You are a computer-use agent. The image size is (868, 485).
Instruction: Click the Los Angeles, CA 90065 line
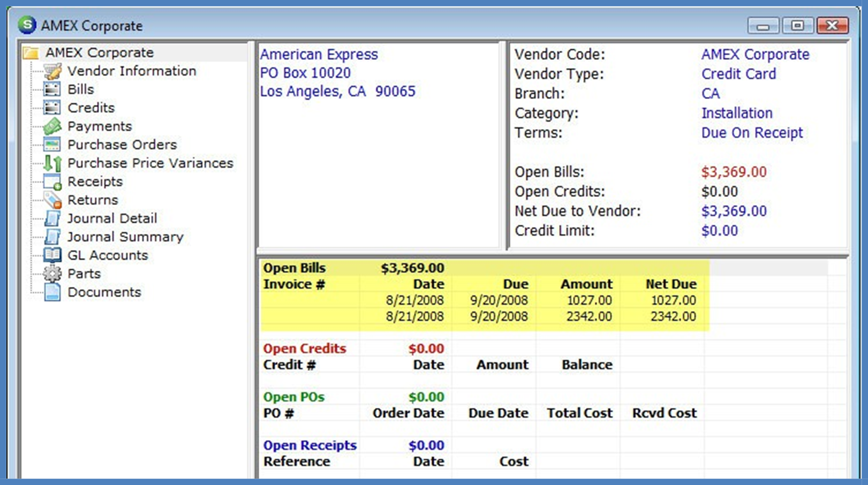pyautogui.click(x=338, y=91)
